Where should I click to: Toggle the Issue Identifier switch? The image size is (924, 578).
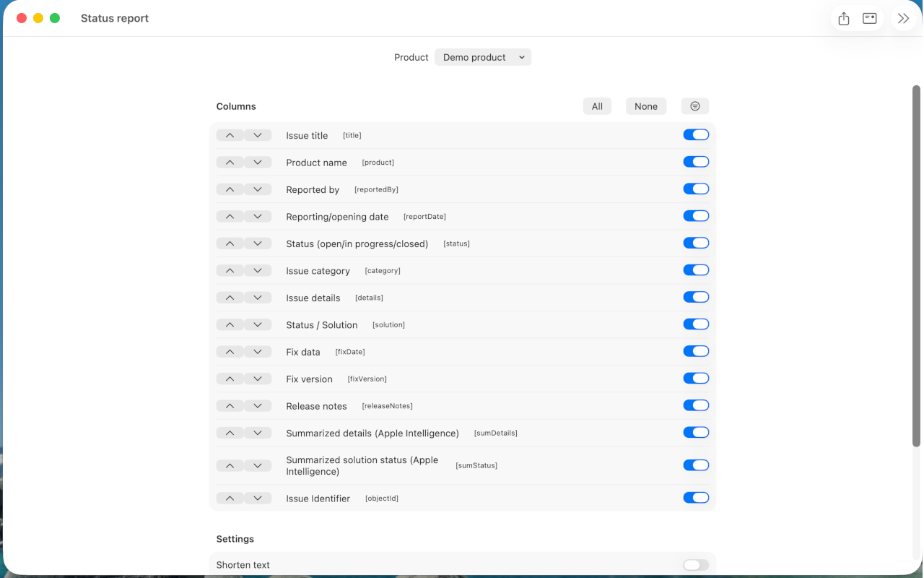pos(696,498)
